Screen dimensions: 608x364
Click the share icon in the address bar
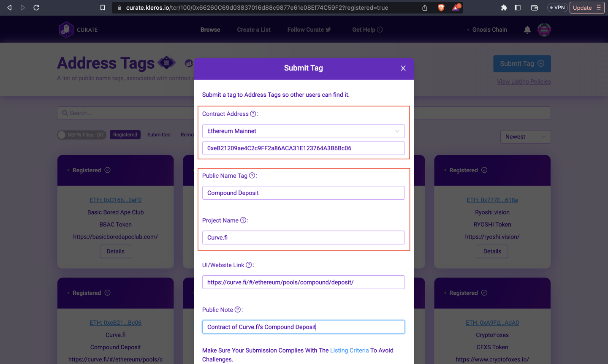click(425, 7)
